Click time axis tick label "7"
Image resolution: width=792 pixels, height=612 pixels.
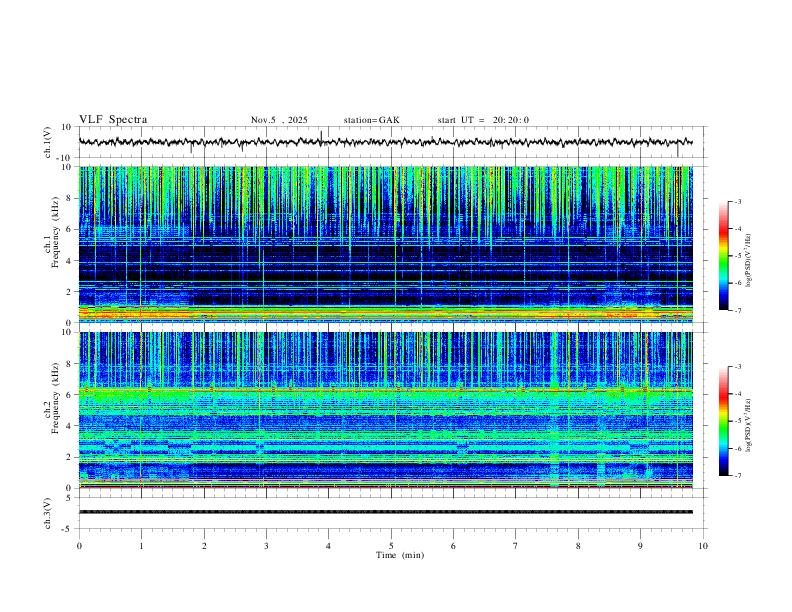click(516, 546)
